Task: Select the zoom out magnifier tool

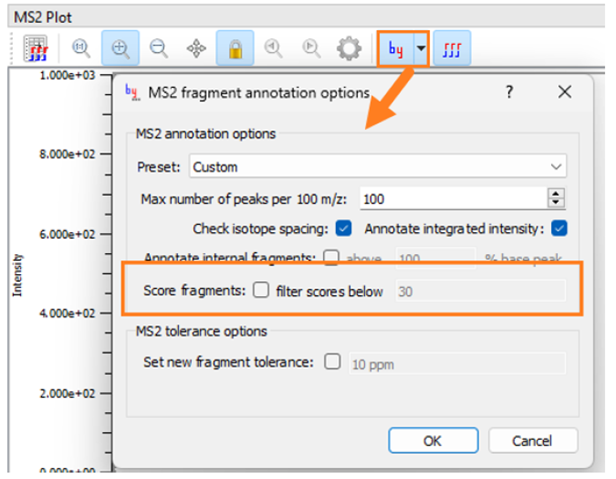Action: point(158,48)
